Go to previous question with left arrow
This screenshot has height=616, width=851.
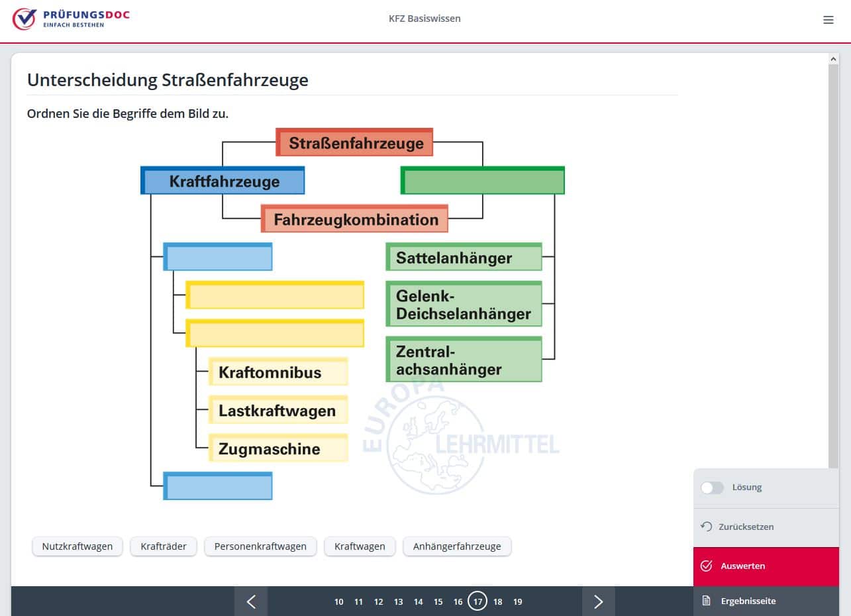251,601
